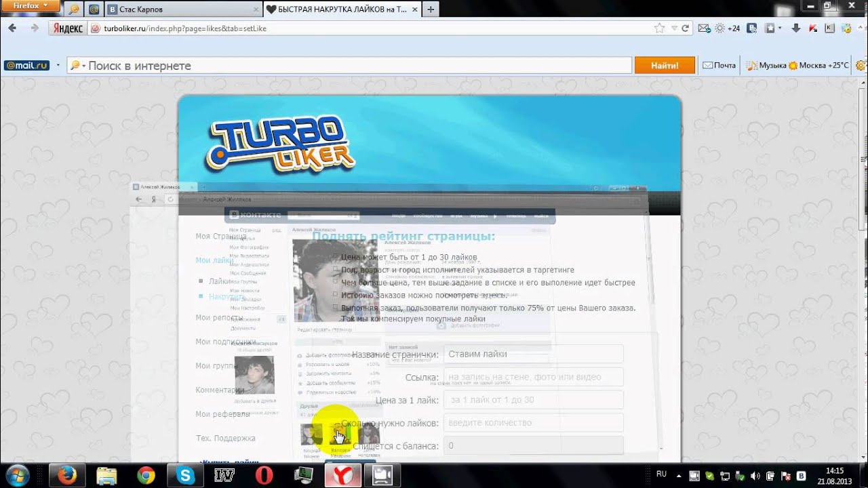
Task: Open Мои лайки in the sidebar
Action: 214,260
